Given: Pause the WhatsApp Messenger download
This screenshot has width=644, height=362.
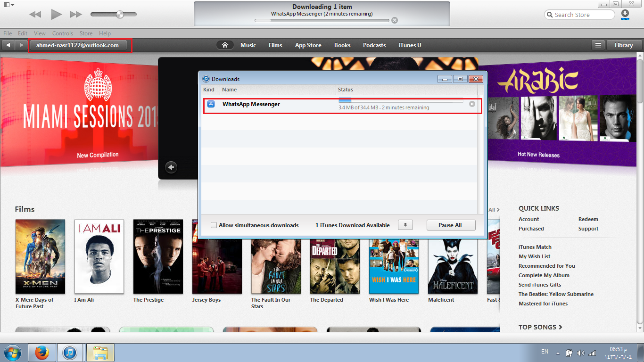Looking at the screenshot, I should [x=472, y=104].
